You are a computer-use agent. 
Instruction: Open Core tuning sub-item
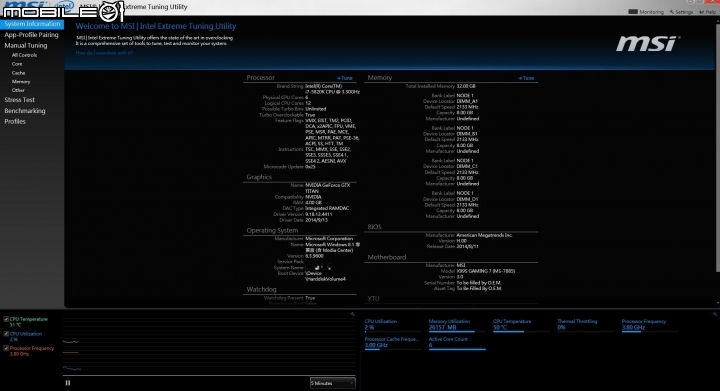click(17, 64)
